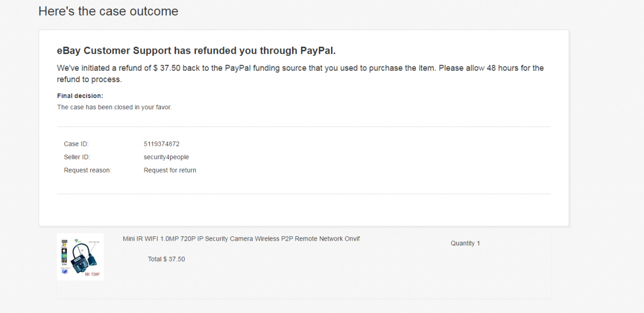This screenshot has width=644, height=313.
Task: Click the 'Seller ID:' label
Action: [x=77, y=157]
